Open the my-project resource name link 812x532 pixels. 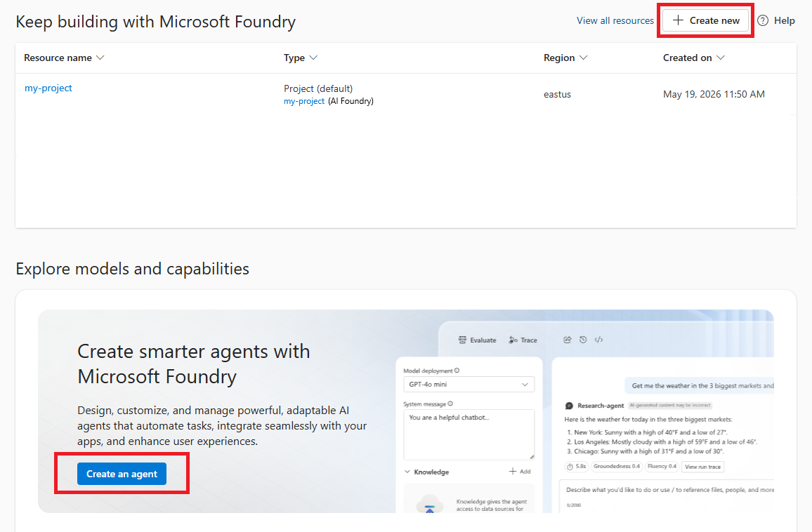click(48, 88)
